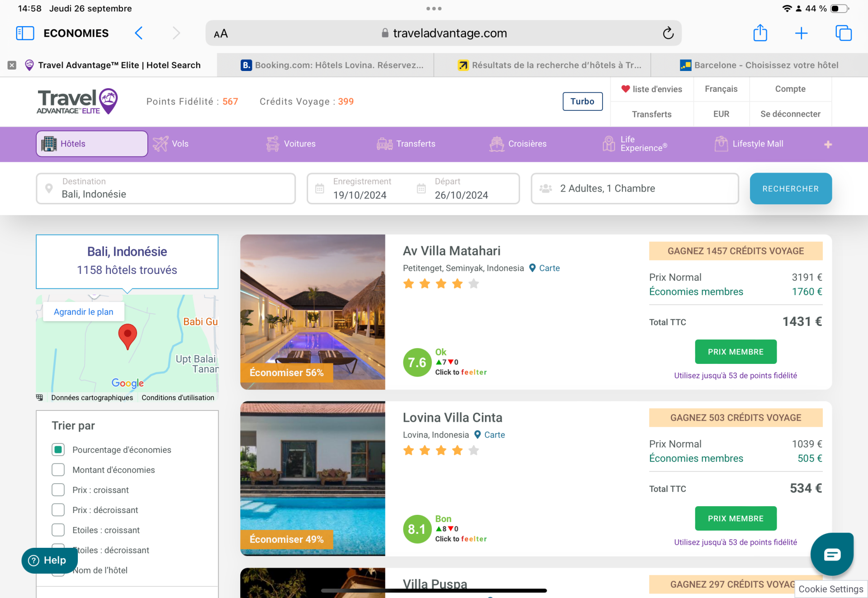Open the multitasking three-dots menu
This screenshot has width=868, height=598.
pos(434,9)
